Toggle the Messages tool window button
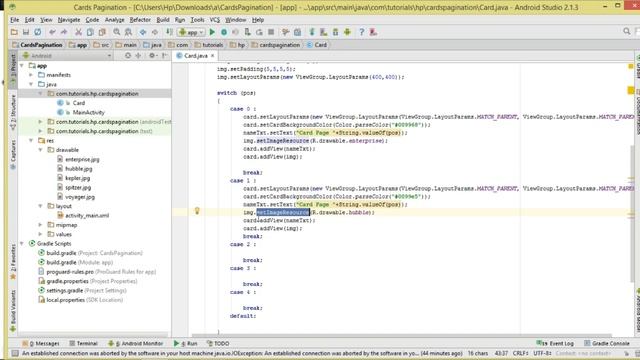 click(41, 344)
